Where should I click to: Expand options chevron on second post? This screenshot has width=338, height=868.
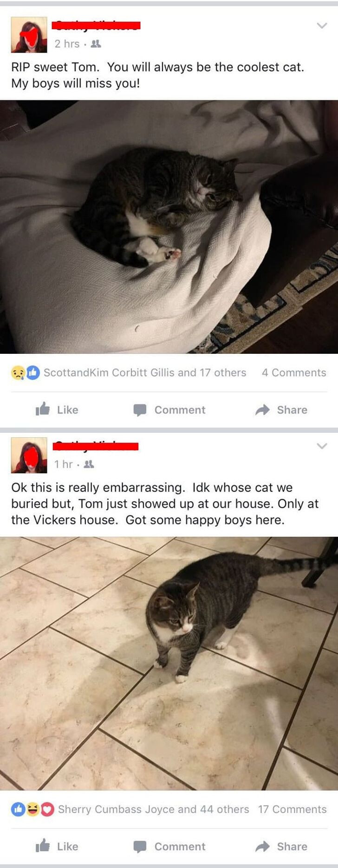pyautogui.click(x=322, y=446)
